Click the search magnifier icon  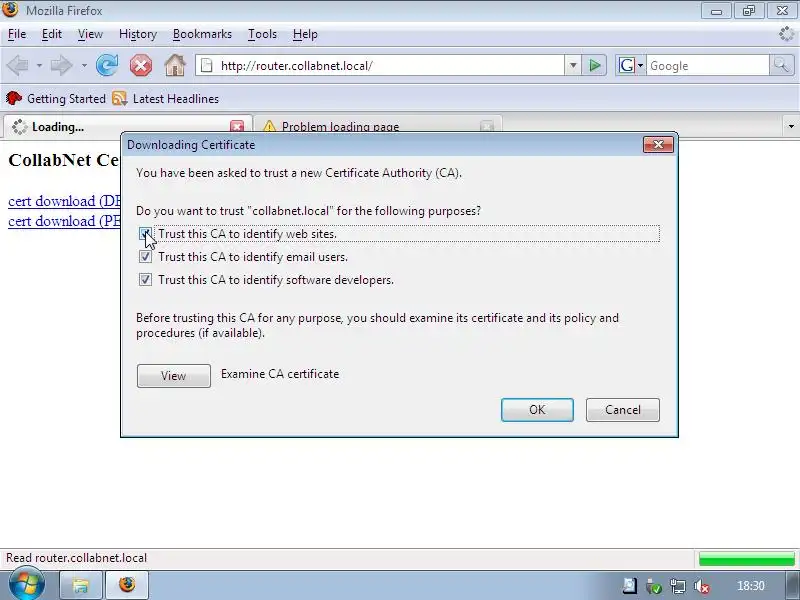(x=782, y=65)
